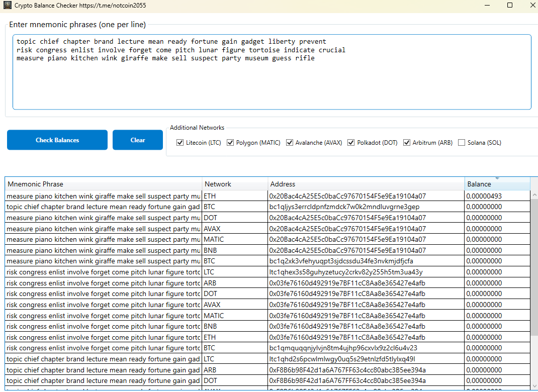Disable the Avalanche (AVAX) network

pyautogui.click(x=290, y=143)
